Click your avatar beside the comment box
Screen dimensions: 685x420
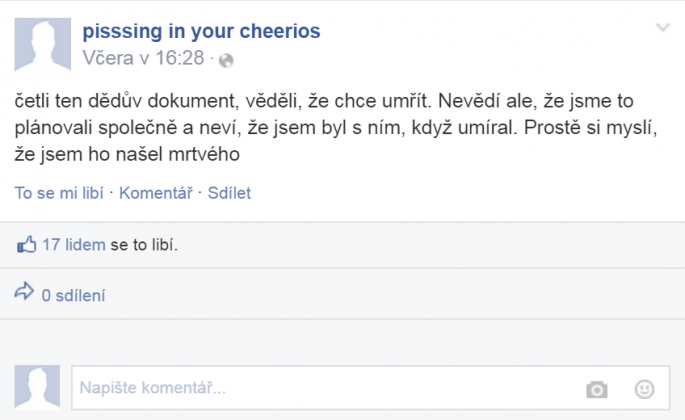37,386
